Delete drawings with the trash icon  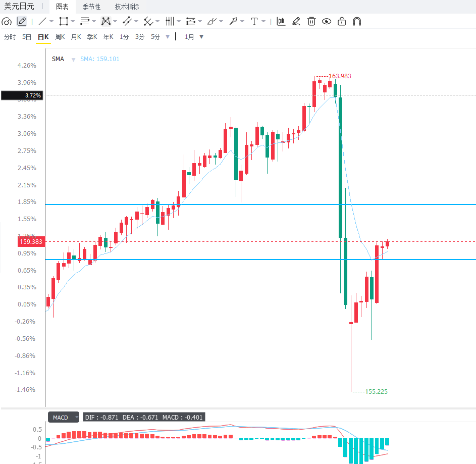coord(311,22)
